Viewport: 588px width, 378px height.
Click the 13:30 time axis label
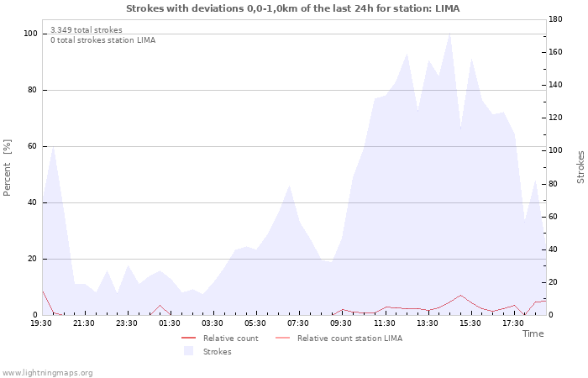click(427, 323)
